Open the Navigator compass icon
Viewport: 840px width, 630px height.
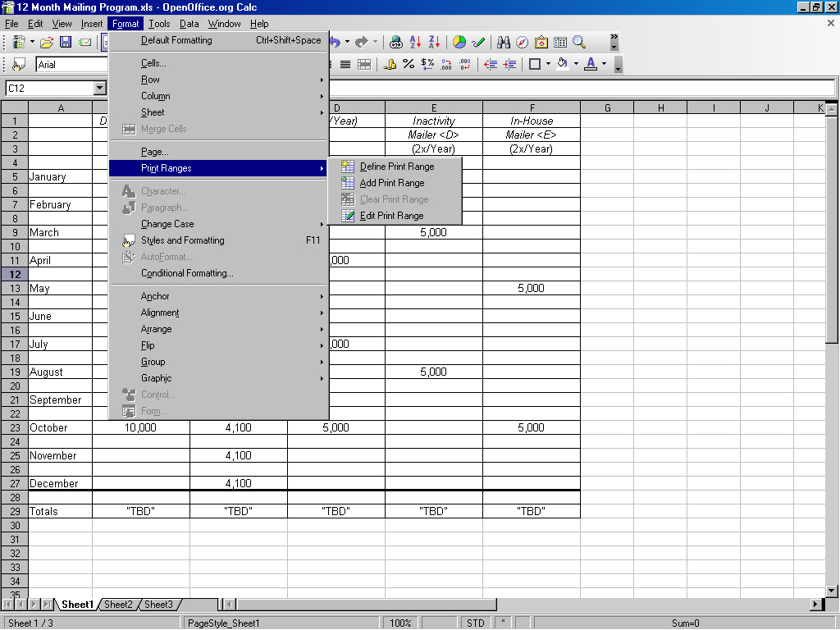tap(522, 42)
